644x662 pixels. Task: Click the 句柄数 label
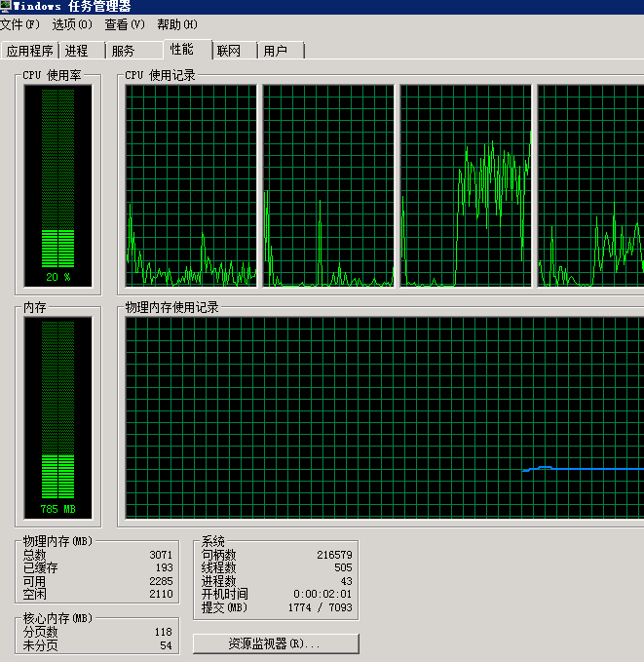click(218, 555)
